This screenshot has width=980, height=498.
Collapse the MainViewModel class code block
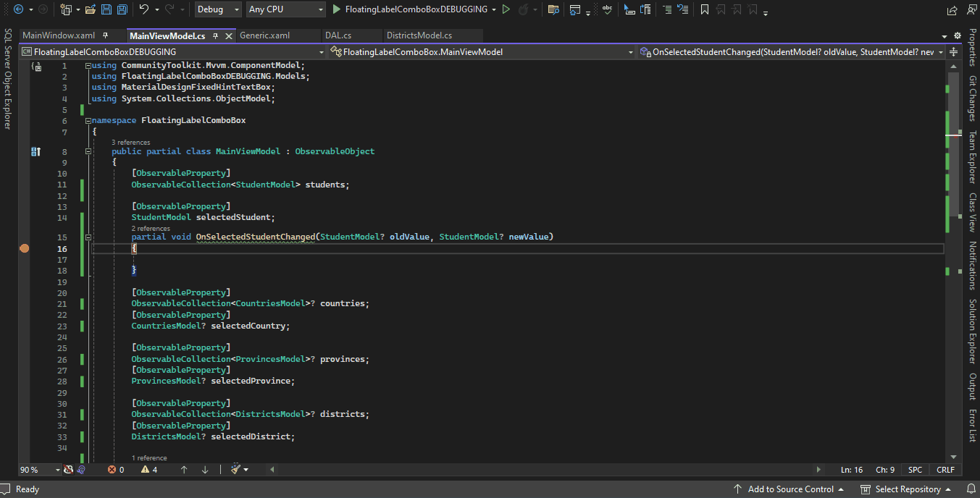point(88,151)
